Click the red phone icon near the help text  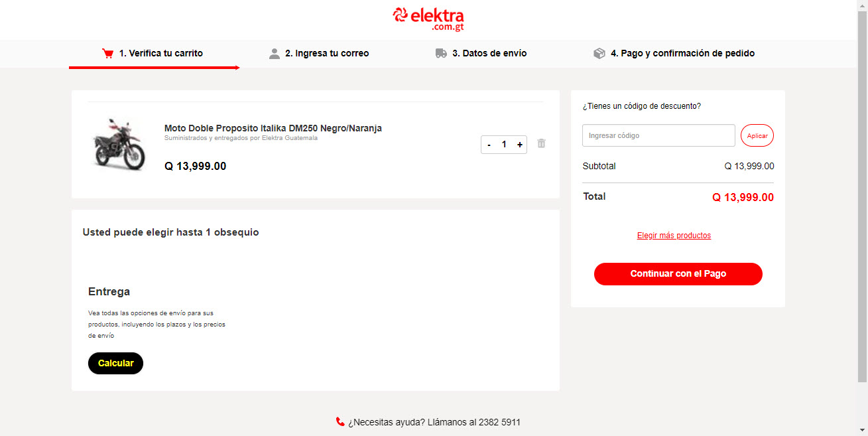pyautogui.click(x=340, y=421)
